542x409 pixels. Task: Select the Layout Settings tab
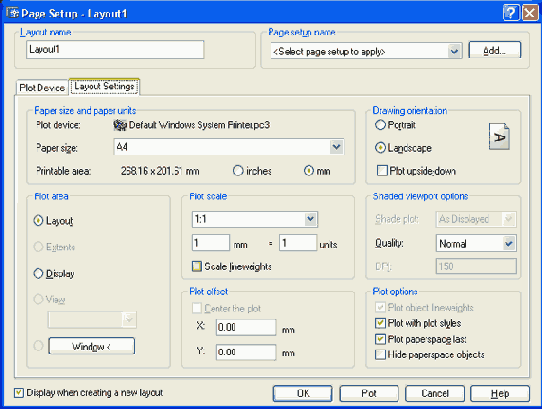click(x=104, y=86)
